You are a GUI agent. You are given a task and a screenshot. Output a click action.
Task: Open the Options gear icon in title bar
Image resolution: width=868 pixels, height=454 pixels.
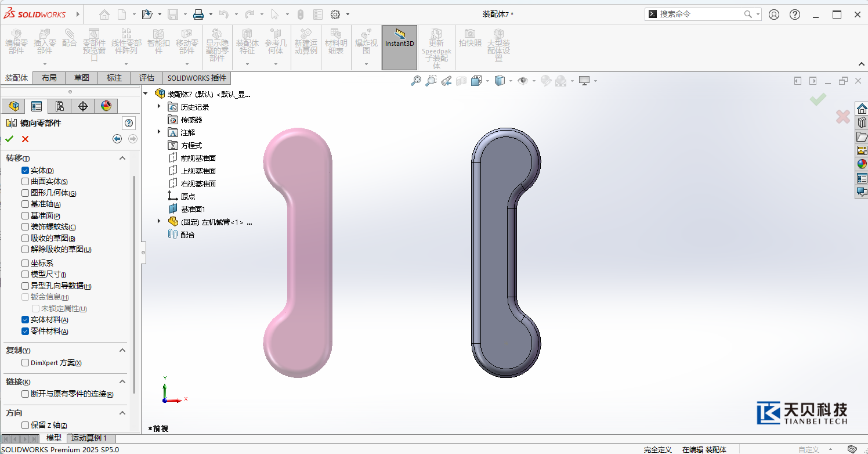pos(335,15)
